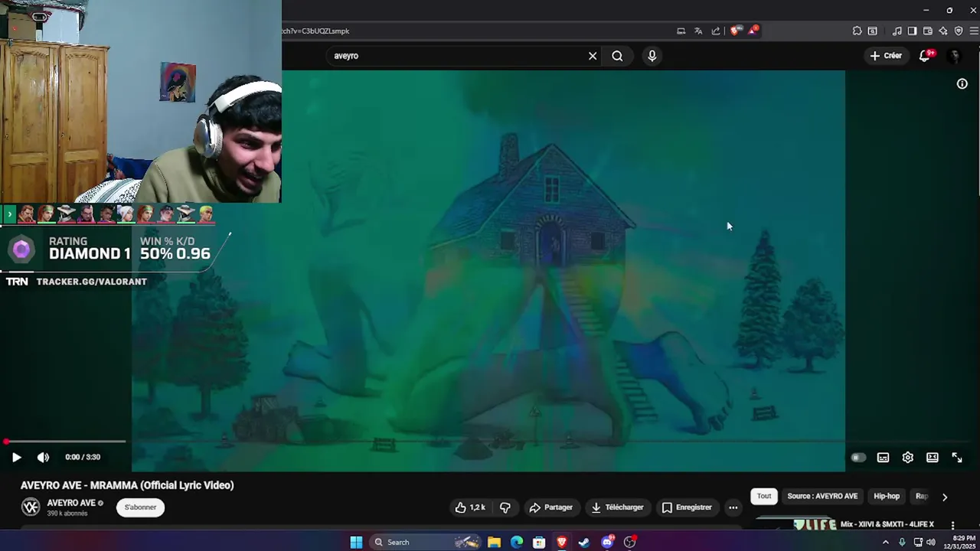Click the share page icon in address bar
This screenshot has height=551, width=980.
point(716,31)
